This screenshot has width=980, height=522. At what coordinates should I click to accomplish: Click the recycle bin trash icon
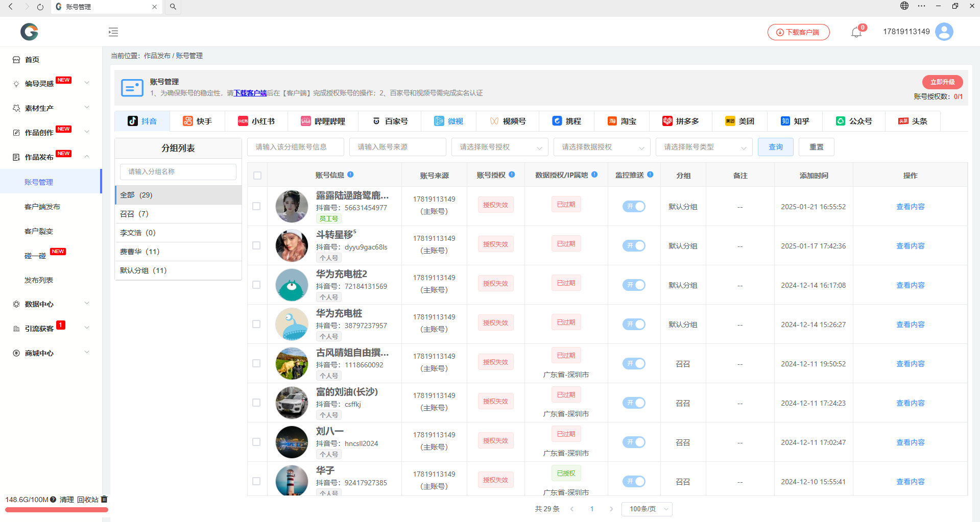coord(104,499)
